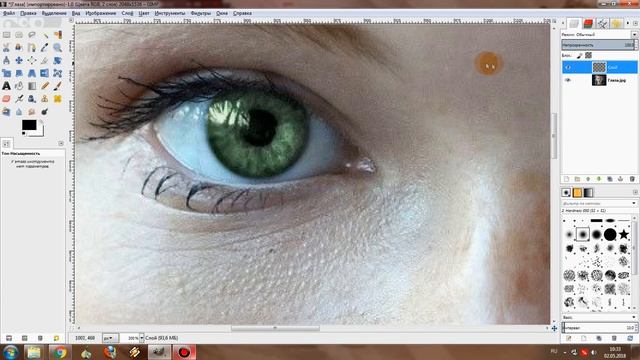The height and width of the screenshot is (360, 640).
Task: Select the Paintbrush tool
Action: [x=58, y=86]
